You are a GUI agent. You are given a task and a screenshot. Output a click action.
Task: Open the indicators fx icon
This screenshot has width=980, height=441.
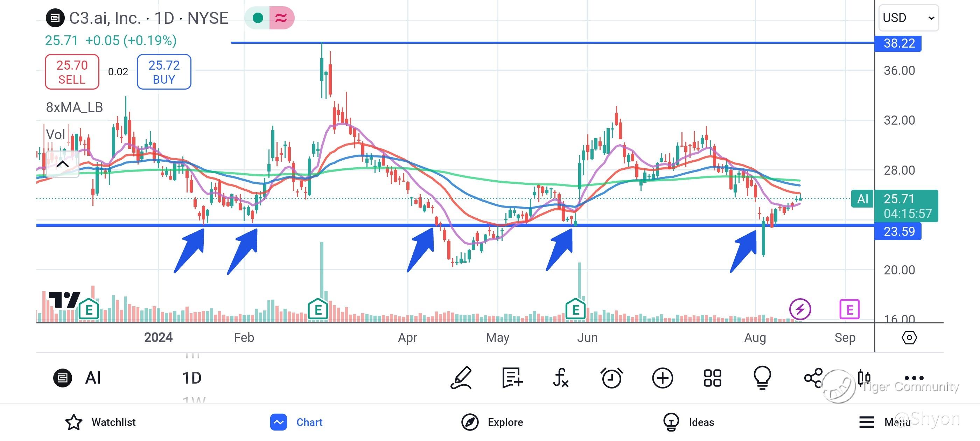pos(561,378)
